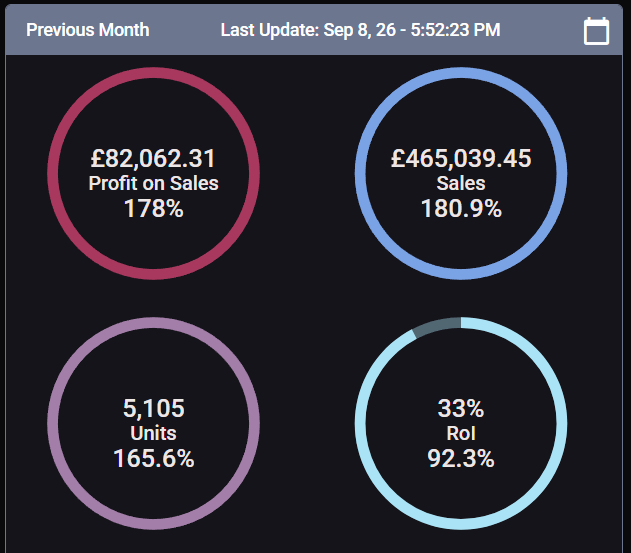Click the Units gauge label
Screen dimensions: 631x553
pyautogui.click(x=153, y=433)
